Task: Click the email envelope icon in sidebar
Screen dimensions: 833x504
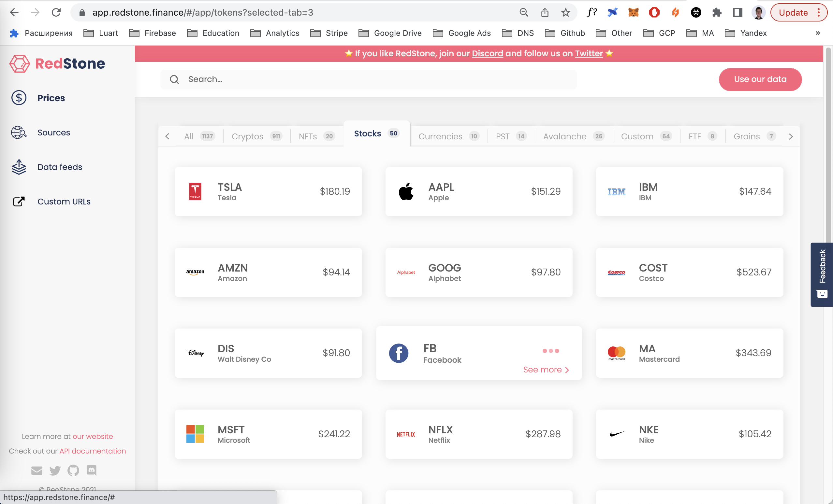Action: 37,470
